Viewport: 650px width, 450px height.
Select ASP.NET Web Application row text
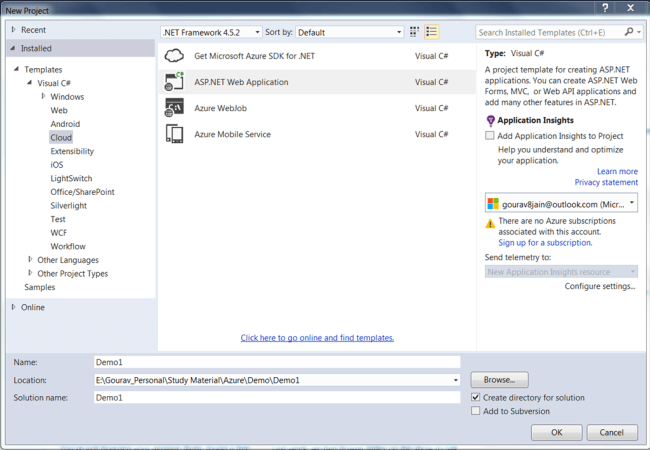coord(241,82)
